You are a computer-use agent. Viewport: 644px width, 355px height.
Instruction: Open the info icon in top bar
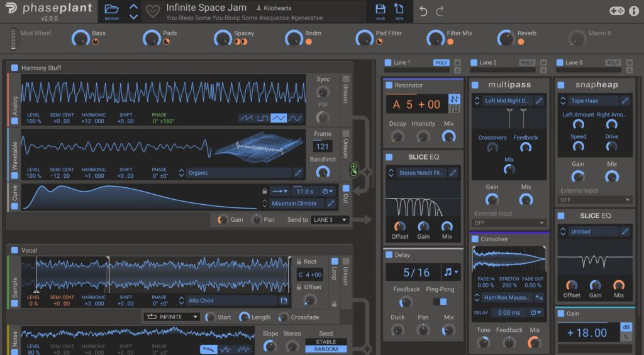(633, 11)
